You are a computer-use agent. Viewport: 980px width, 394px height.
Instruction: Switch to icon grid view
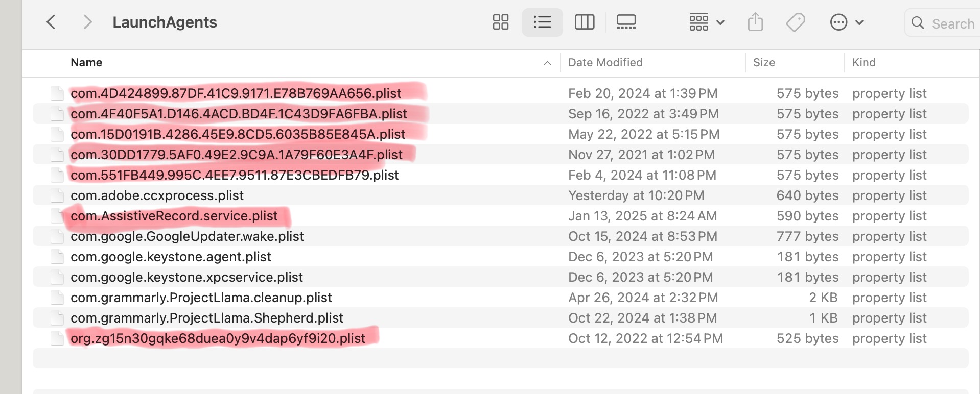pos(500,22)
